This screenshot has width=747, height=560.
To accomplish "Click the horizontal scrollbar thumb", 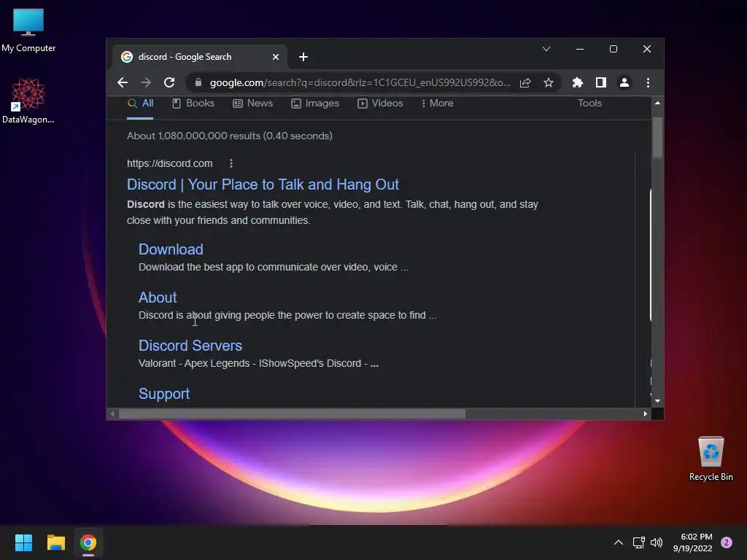I will pyautogui.click(x=292, y=414).
